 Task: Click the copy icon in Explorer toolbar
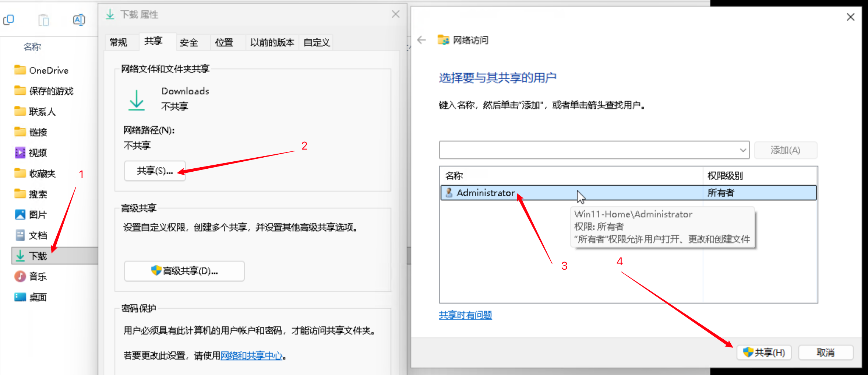[8, 20]
